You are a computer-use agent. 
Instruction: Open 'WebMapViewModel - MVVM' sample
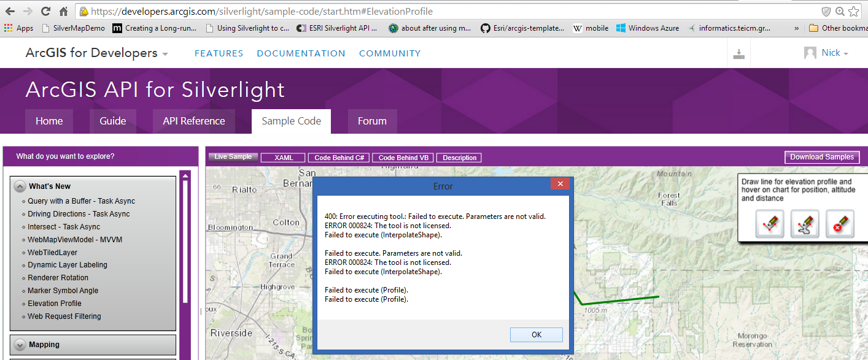coord(75,240)
